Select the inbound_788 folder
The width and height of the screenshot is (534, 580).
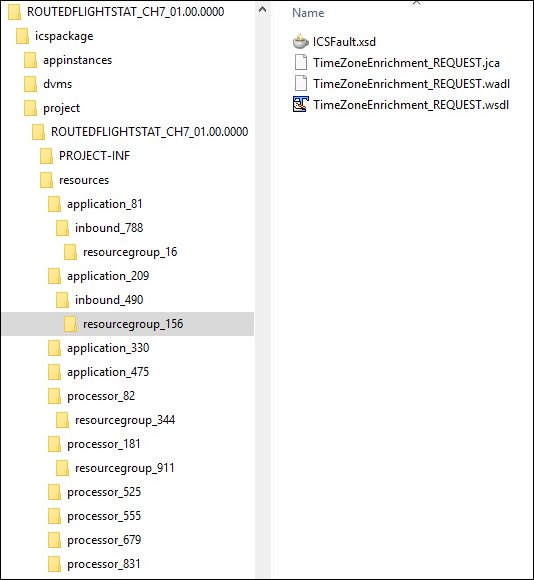click(x=109, y=228)
